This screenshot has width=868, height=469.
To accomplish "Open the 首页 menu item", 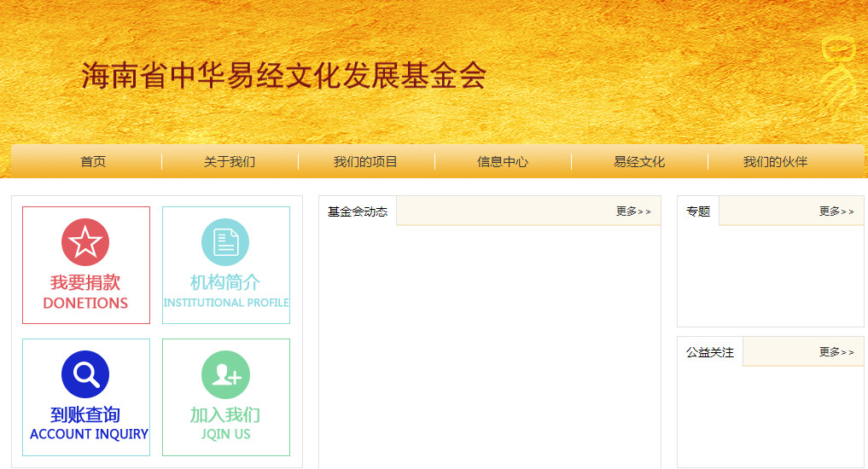I will [x=93, y=161].
